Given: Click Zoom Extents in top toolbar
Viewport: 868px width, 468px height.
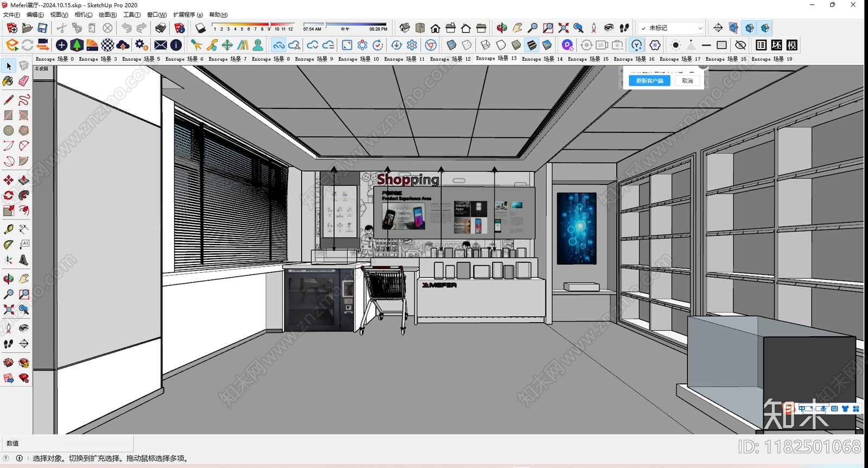Looking at the screenshot, I should tap(563, 28).
